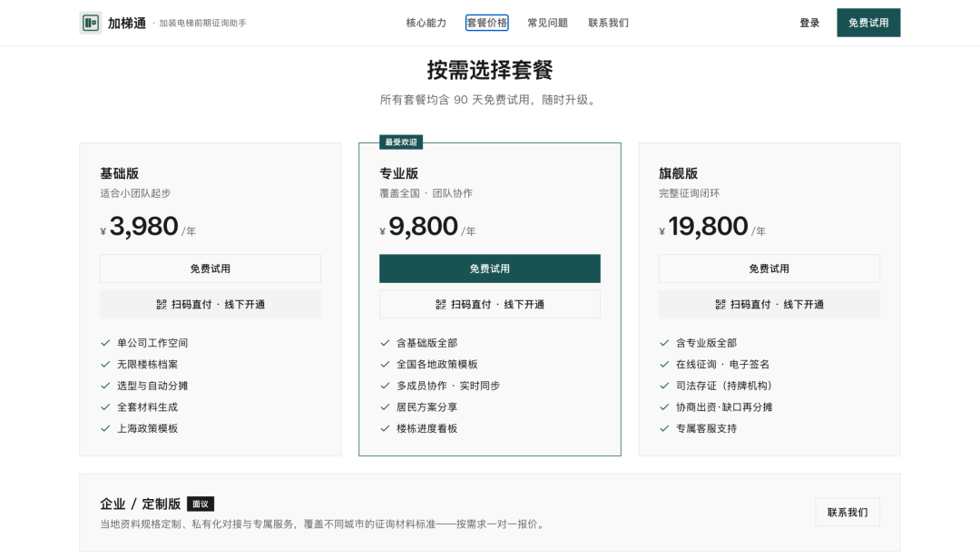Click 司法存证（持牌机构）feature text
The width and height of the screenshot is (980, 558).
tap(724, 386)
